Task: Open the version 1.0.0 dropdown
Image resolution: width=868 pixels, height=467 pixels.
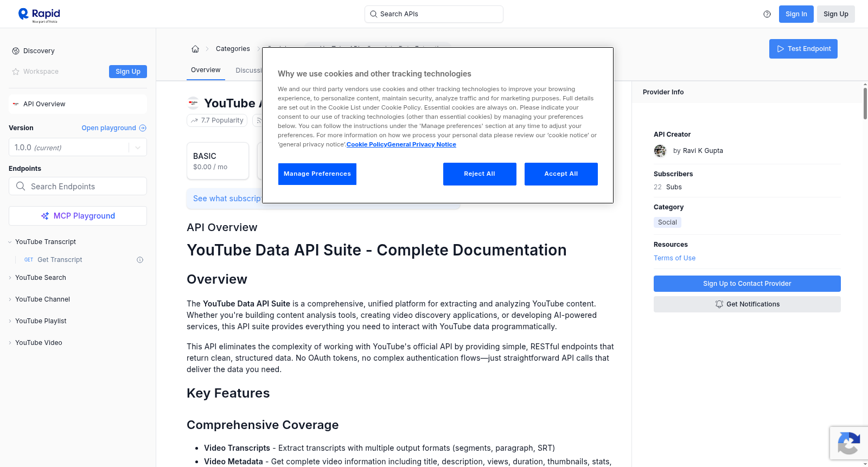Action: pyautogui.click(x=78, y=148)
